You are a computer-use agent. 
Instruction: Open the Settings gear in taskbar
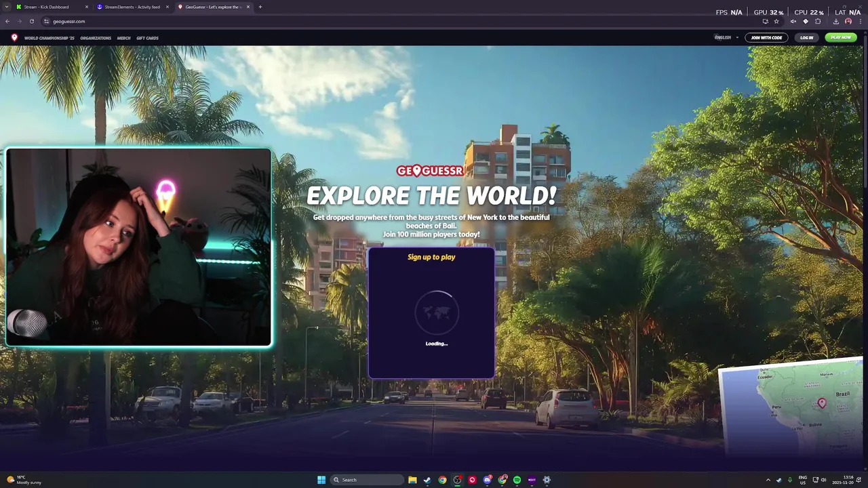(547, 480)
